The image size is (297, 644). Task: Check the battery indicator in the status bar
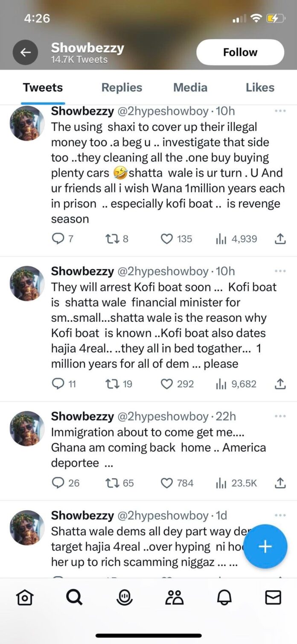tap(274, 18)
